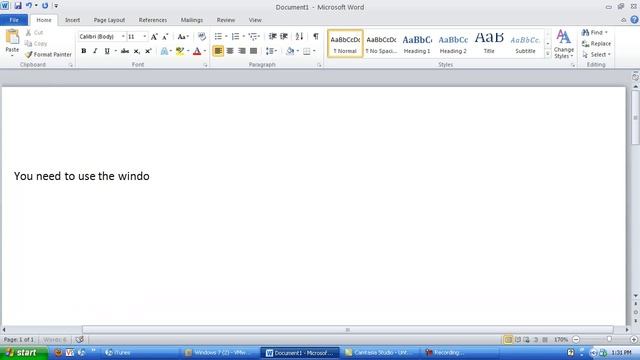
Task: Start a bulleted list
Action: point(218,36)
